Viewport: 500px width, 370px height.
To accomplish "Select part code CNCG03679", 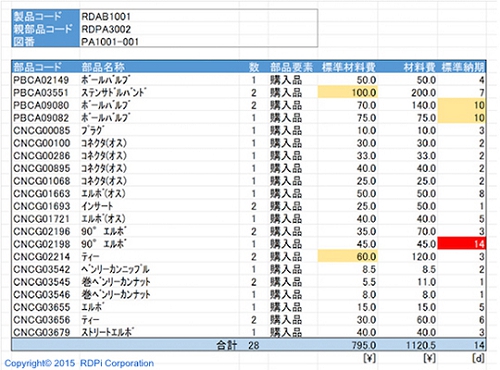I will coord(42,332).
